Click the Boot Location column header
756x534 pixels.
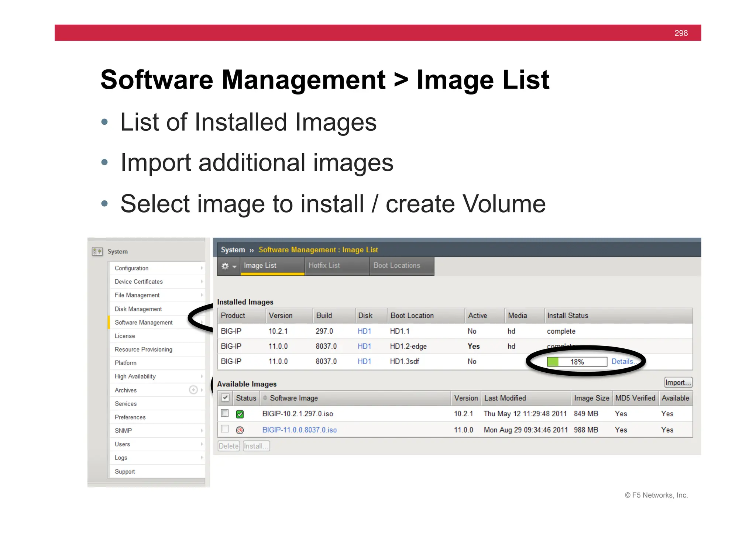click(426, 316)
